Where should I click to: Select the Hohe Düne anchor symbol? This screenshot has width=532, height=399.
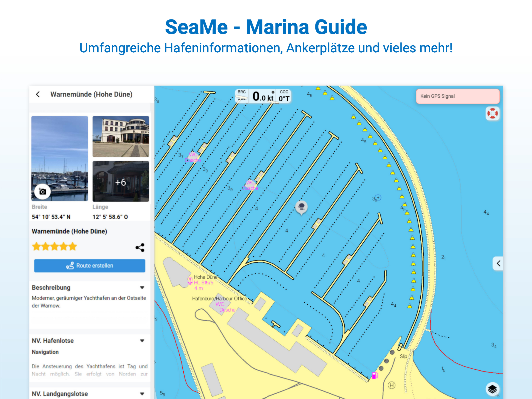pyautogui.click(x=190, y=281)
